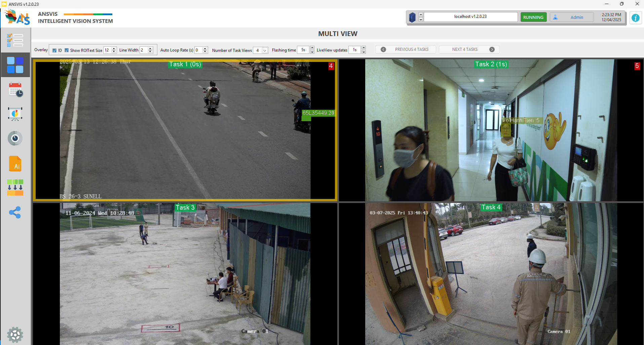Select the Multi View grid icon

(15, 65)
